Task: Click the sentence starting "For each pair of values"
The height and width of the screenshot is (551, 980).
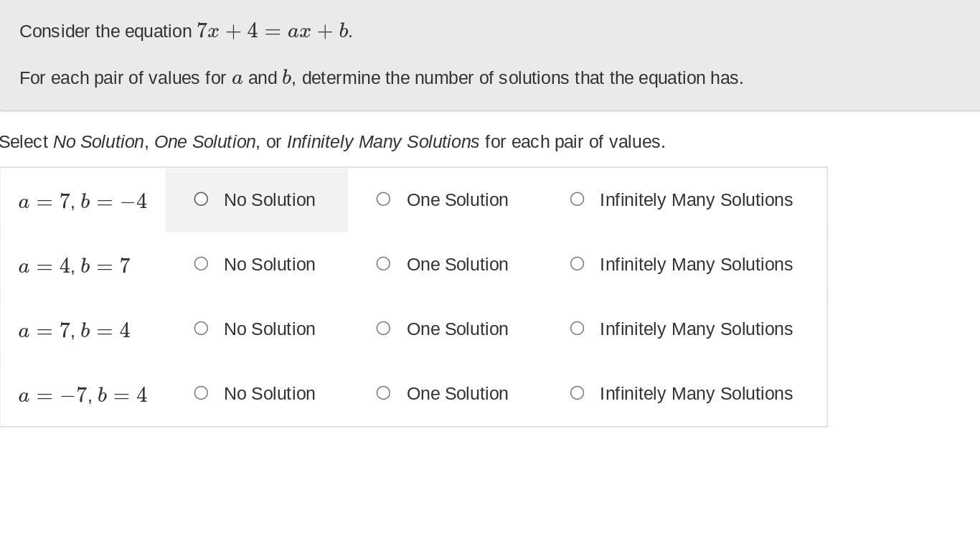Action: 381,78
